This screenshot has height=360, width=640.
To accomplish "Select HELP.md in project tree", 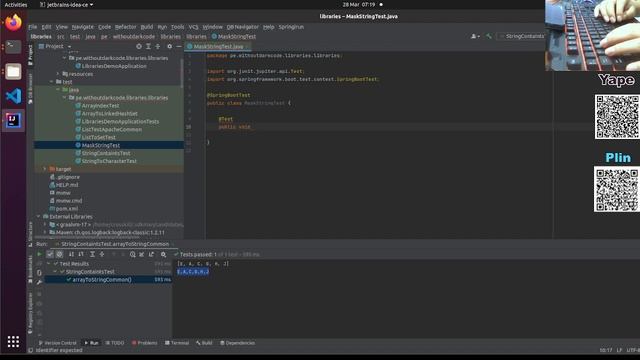I will click(x=67, y=185).
